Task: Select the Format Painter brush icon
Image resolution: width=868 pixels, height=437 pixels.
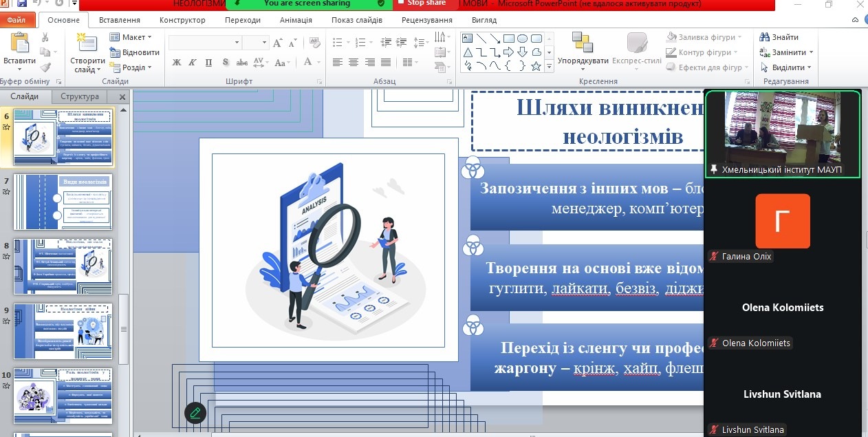Action: pyautogui.click(x=45, y=67)
